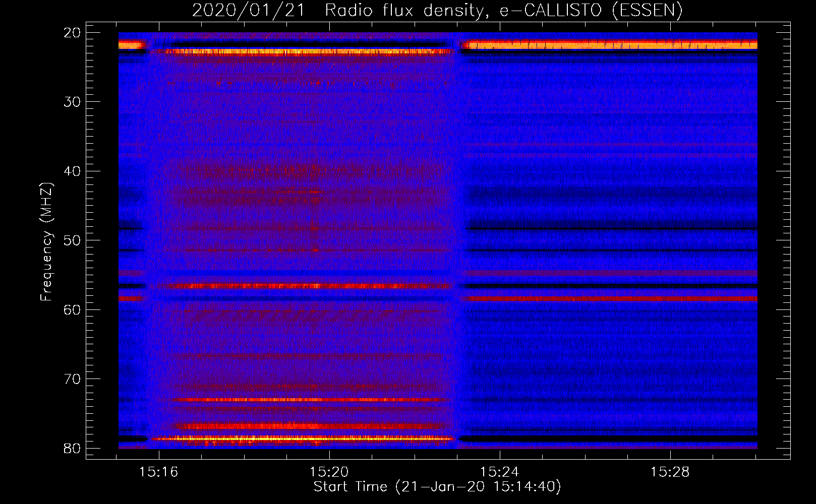Click the time tick label '15:16'

159,472
